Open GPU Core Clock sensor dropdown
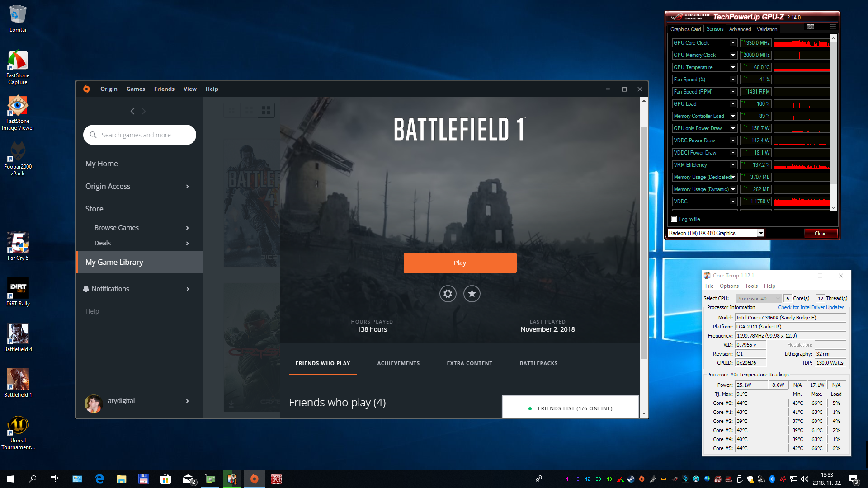This screenshot has width=868, height=488. (733, 43)
